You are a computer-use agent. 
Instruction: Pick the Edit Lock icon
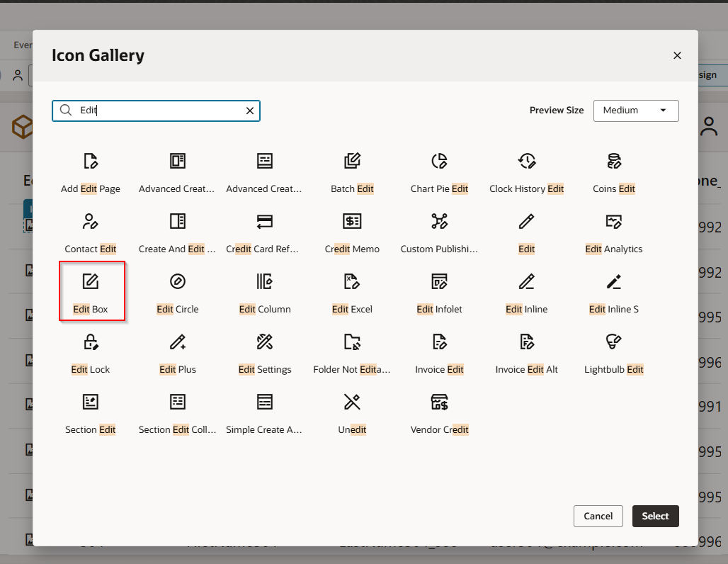coord(91,343)
